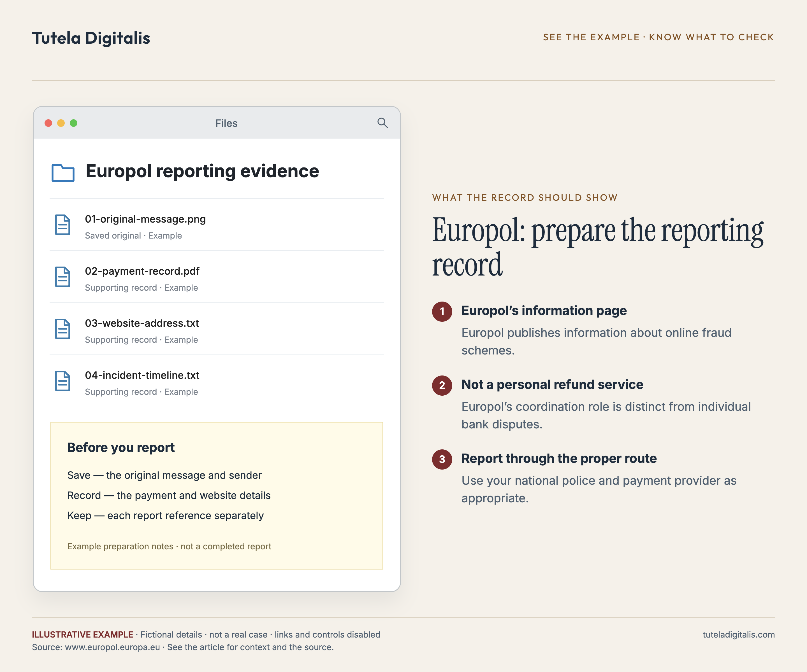
Task: Click the heading 'Europol's information page'
Action: (544, 311)
